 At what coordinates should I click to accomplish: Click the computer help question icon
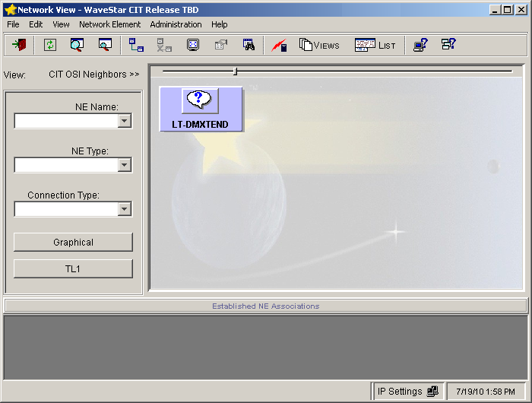point(421,45)
